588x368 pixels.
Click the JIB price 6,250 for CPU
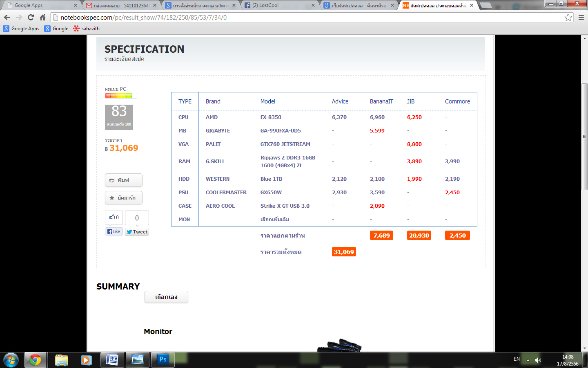pos(414,117)
